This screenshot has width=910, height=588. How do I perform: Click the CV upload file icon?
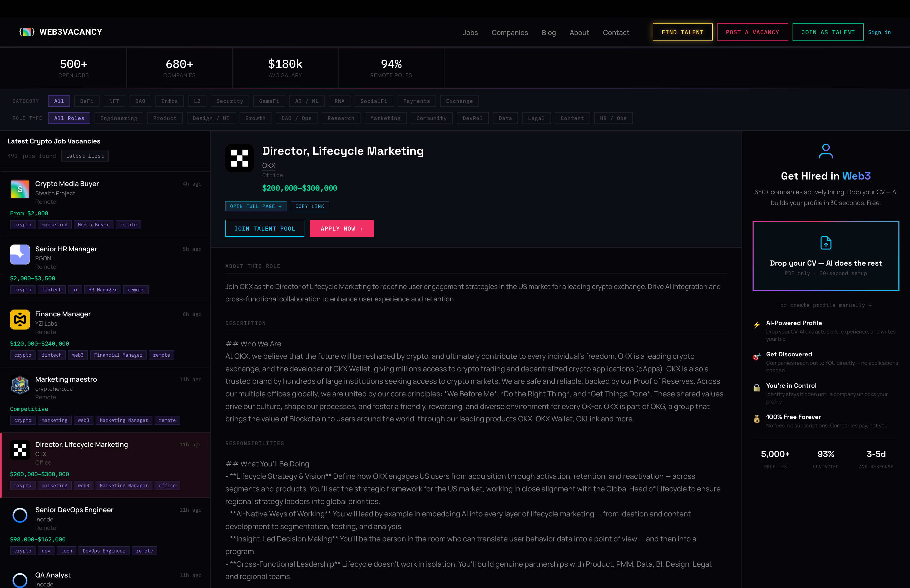click(825, 243)
